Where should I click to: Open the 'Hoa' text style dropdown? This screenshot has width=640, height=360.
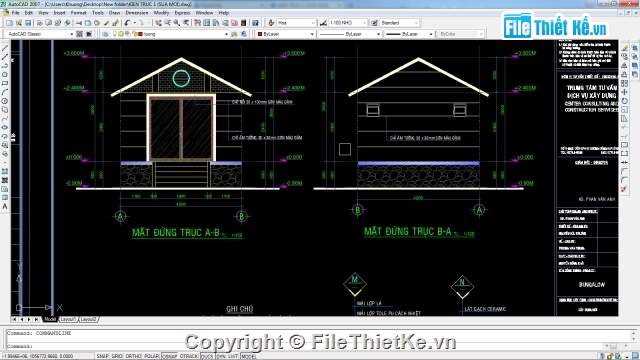[296, 23]
